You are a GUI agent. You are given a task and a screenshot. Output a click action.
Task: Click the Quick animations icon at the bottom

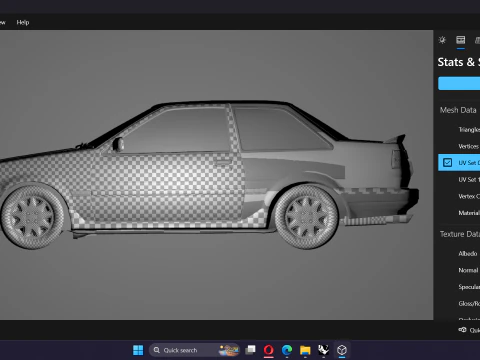[x=462, y=330]
